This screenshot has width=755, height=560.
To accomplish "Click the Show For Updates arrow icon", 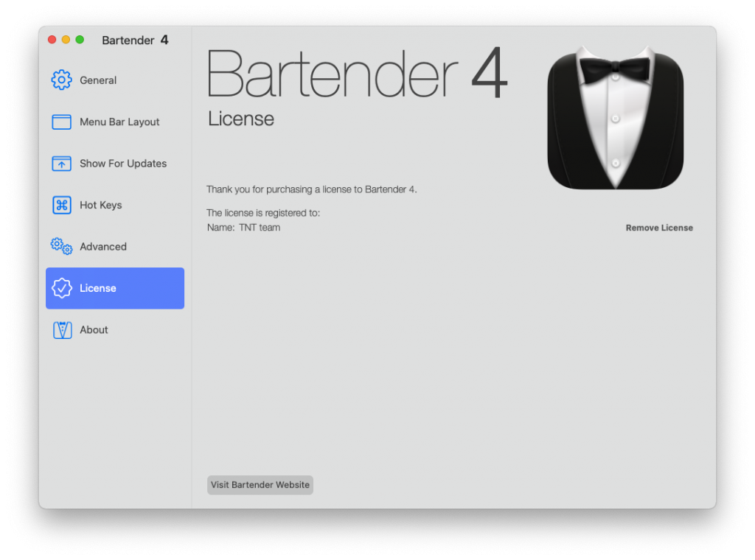I will [62, 164].
